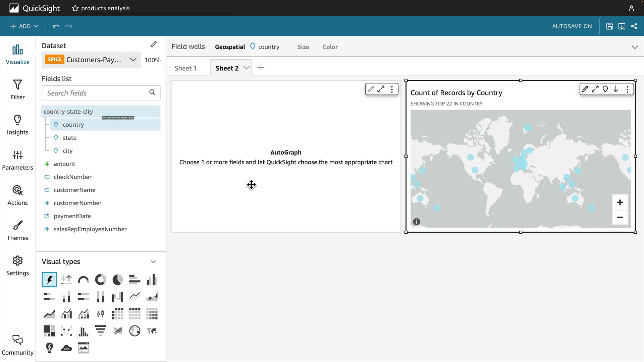Select the pie chart visual type
Screen dimensions: 644x362
[x=117, y=280]
